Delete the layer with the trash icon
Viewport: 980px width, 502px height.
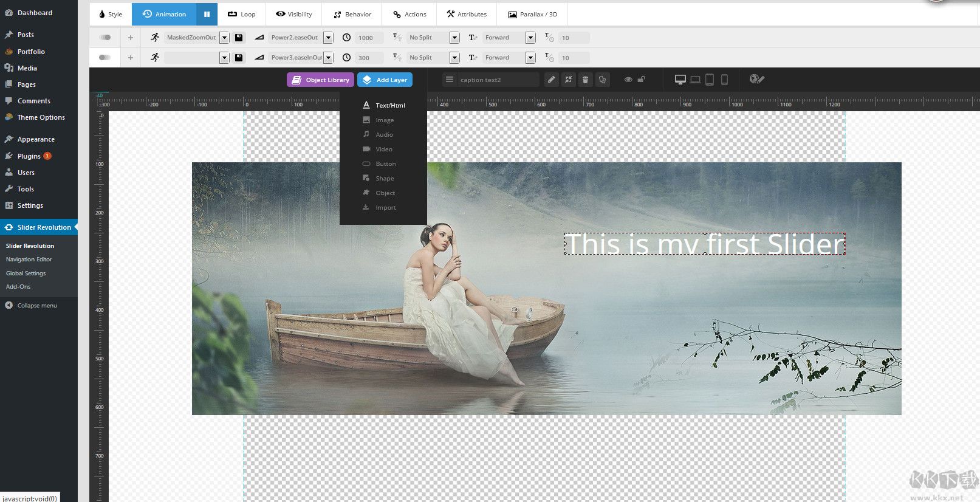585,80
